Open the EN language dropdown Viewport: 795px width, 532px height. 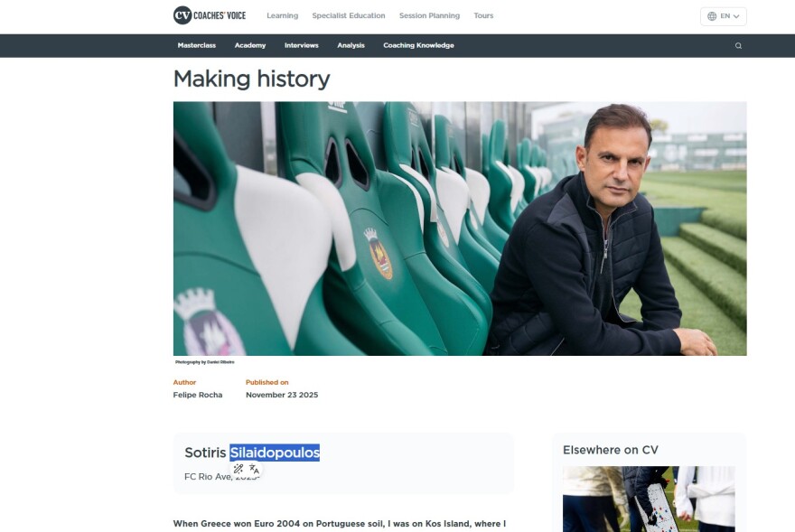click(723, 16)
